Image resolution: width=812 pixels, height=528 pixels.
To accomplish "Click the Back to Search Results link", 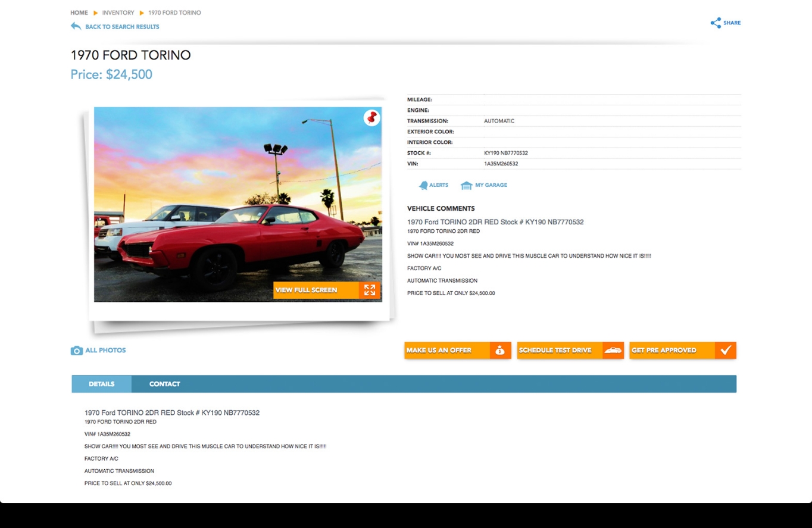I will click(x=122, y=27).
